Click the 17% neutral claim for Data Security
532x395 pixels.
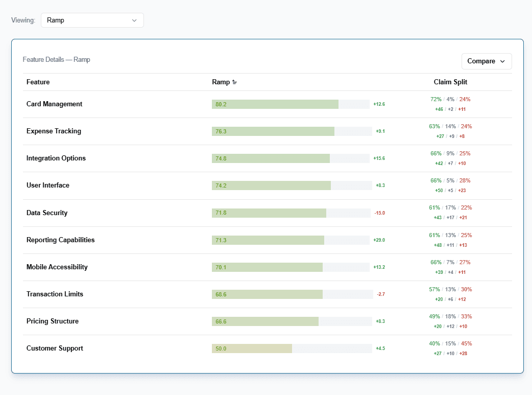tap(451, 207)
